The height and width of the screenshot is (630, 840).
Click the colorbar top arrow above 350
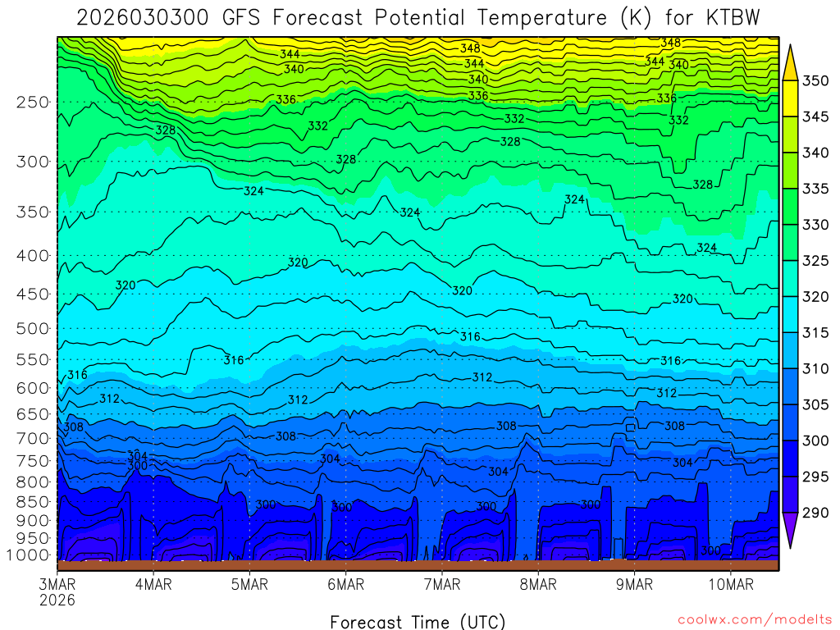(790, 64)
